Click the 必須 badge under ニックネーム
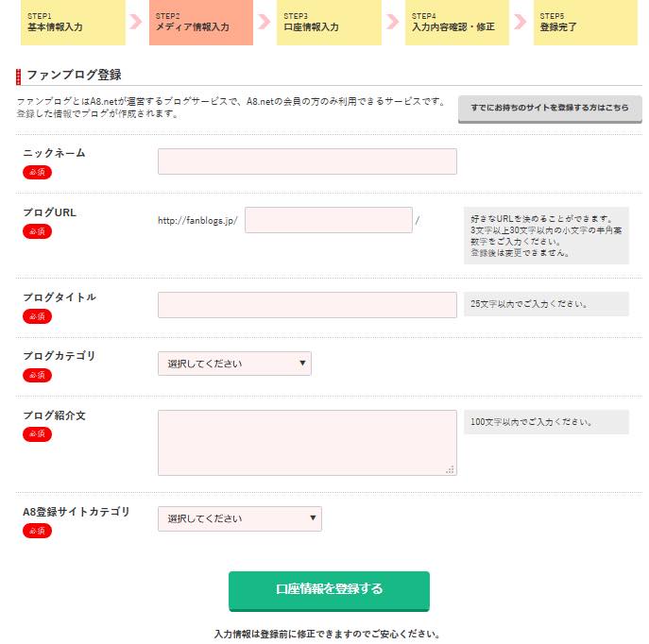 click(37, 173)
